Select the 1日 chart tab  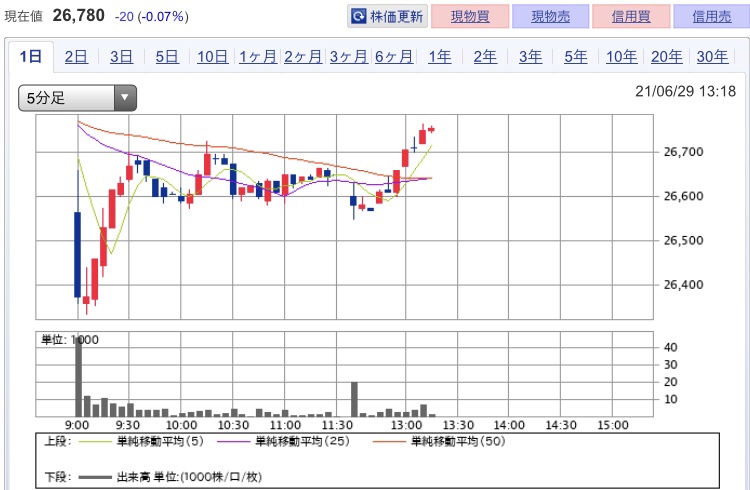(x=31, y=56)
